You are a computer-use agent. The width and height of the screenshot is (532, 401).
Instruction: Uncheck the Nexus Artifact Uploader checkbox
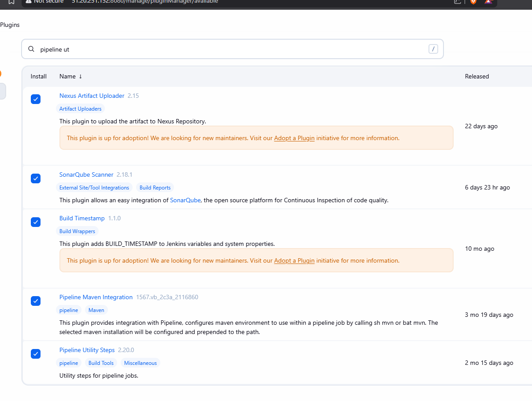(36, 99)
